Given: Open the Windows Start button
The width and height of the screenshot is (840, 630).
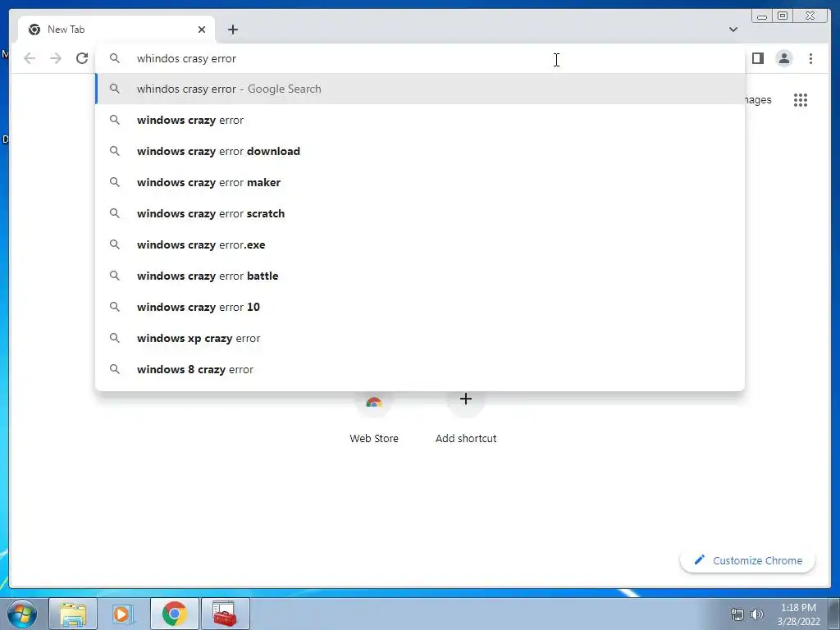Looking at the screenshot, I should click(x=22, y=614).
